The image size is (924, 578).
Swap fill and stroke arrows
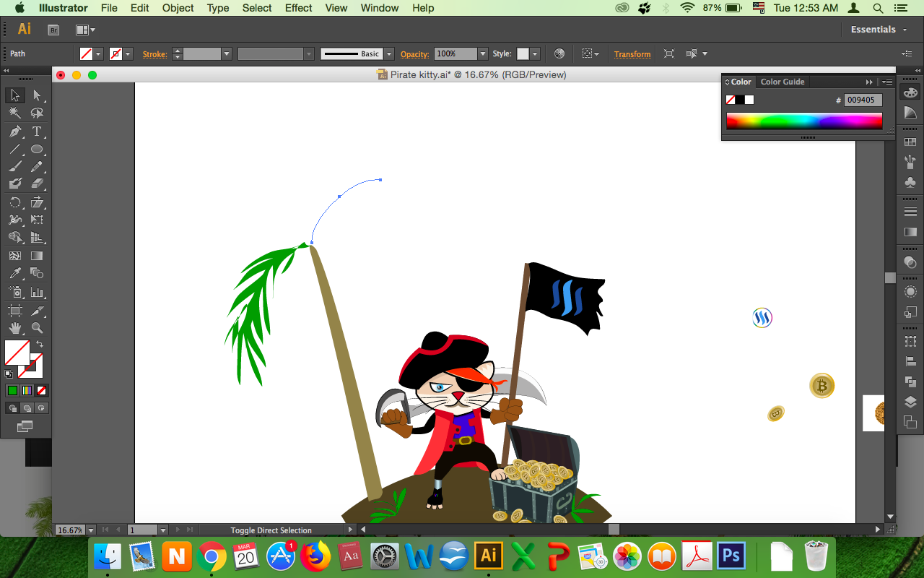click(x=40, y=345)
